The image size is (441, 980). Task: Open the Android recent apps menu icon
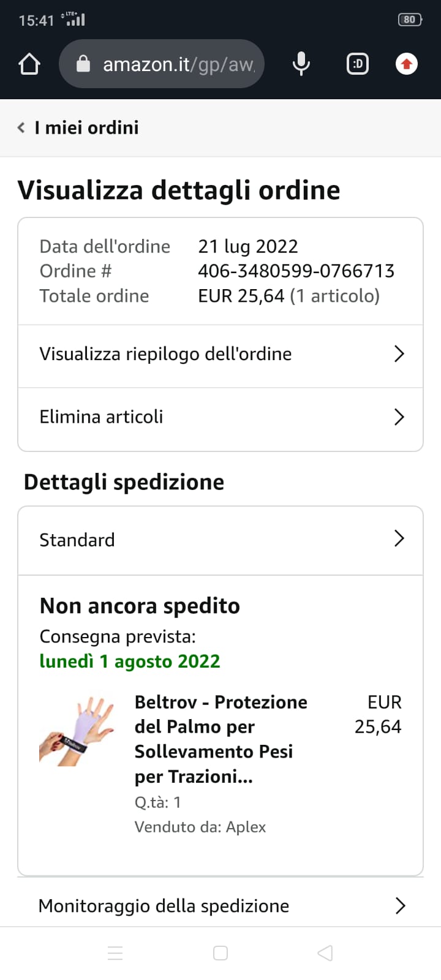tap(115, 953)
